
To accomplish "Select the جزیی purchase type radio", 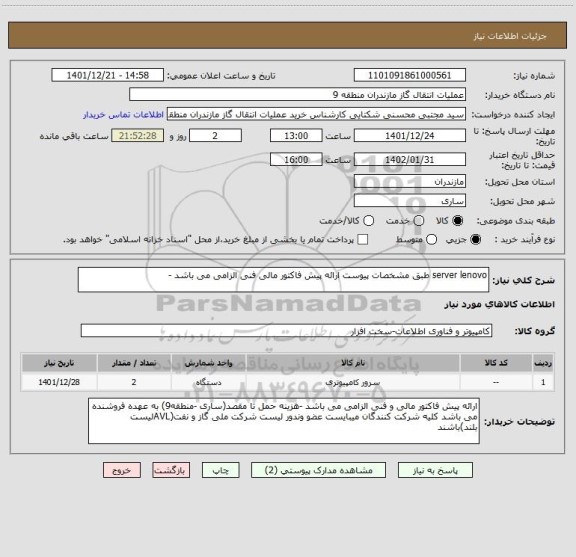I will coord(476,240).
